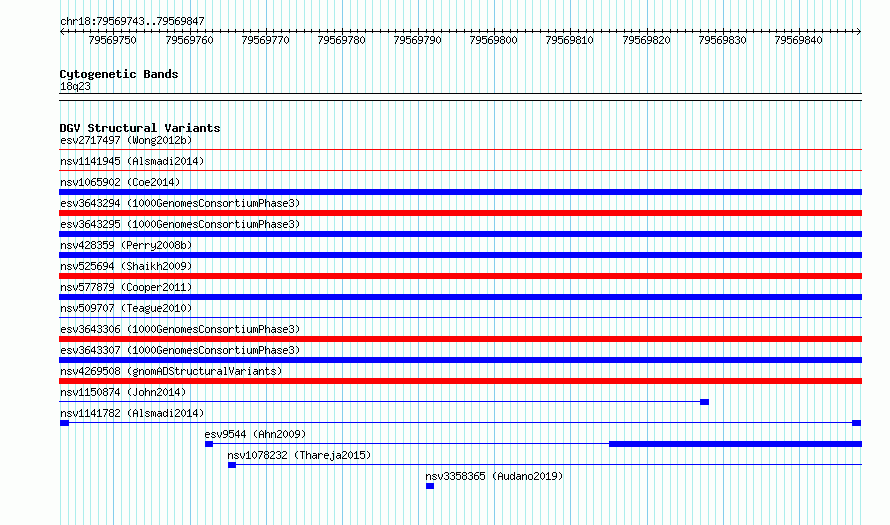Click the 79569780 ruler position
The width and height of the screenshot is (890, 525).
pyautogui.click(x=341, y=40)
